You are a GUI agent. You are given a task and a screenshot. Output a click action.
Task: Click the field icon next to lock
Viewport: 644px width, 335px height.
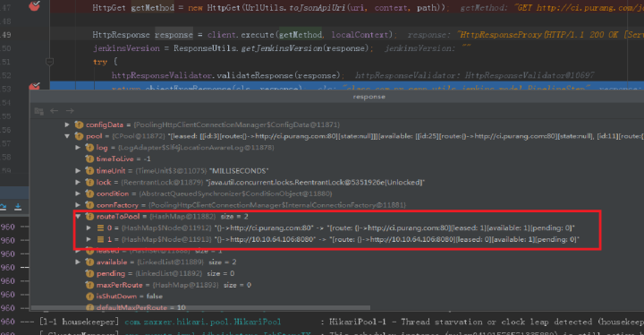(89, 182)
